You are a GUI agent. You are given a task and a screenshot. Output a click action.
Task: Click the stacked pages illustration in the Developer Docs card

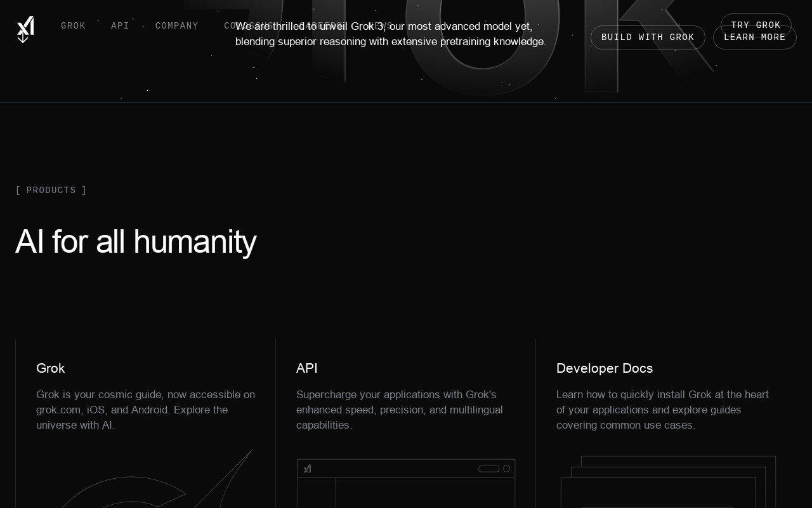(668, 482)
